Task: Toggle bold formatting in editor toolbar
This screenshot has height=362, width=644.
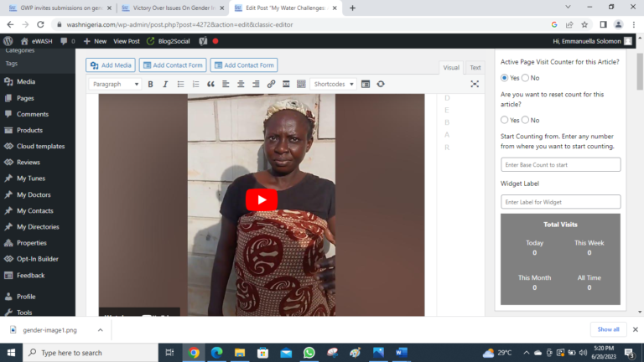Action: 151,84
